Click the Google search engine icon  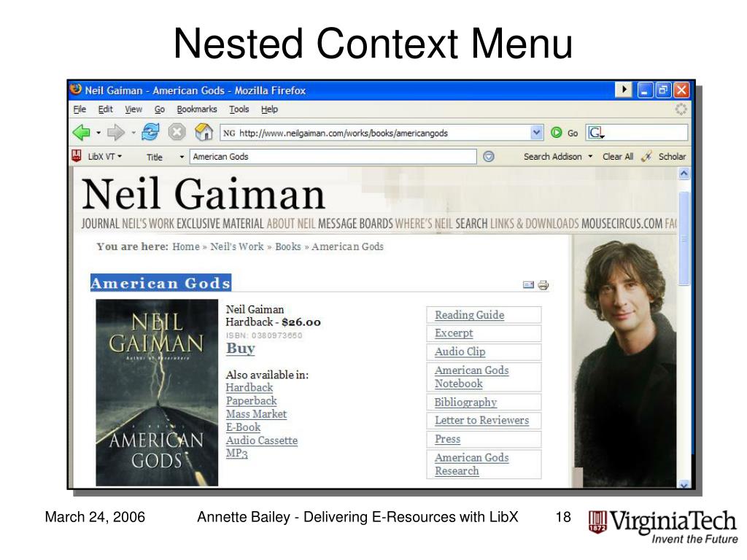pos(597,133)
